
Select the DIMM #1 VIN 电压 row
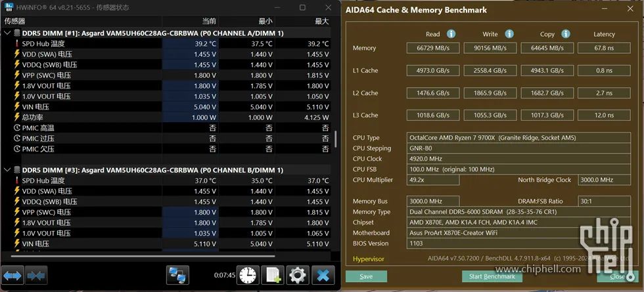point(166,106)
